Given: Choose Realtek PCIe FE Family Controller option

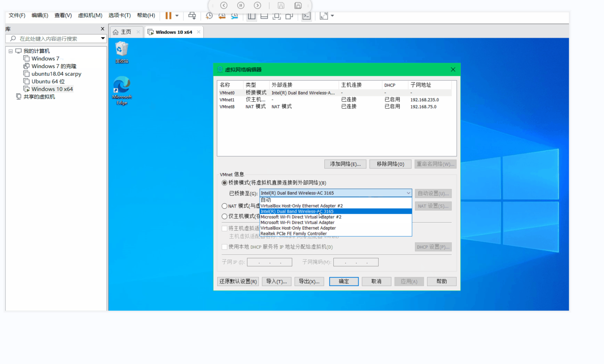Looking at the screenshot, I should click(336, 234).
